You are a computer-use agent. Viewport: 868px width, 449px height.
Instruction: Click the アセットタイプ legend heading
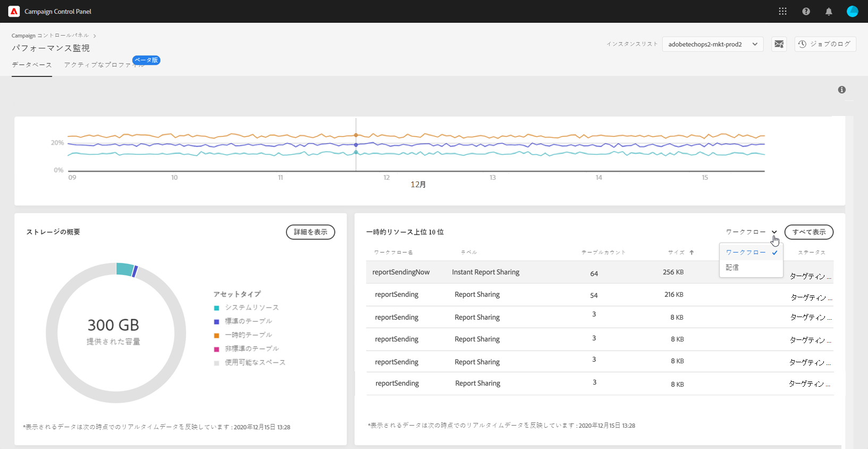tap(237, 294)
